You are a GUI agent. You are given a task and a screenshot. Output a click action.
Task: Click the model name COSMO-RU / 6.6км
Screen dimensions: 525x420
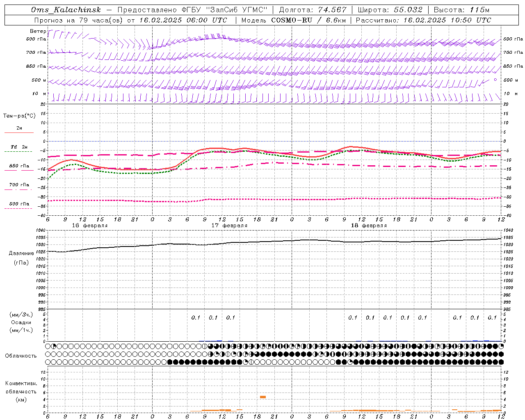(x=308, y=20)
